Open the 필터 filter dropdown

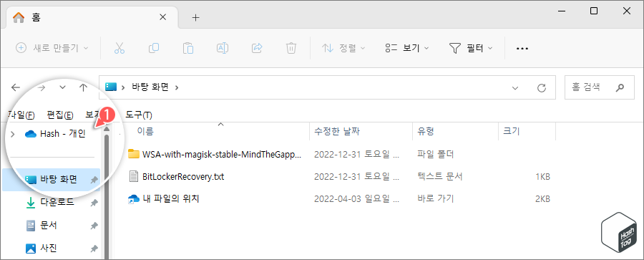point(471,48)
